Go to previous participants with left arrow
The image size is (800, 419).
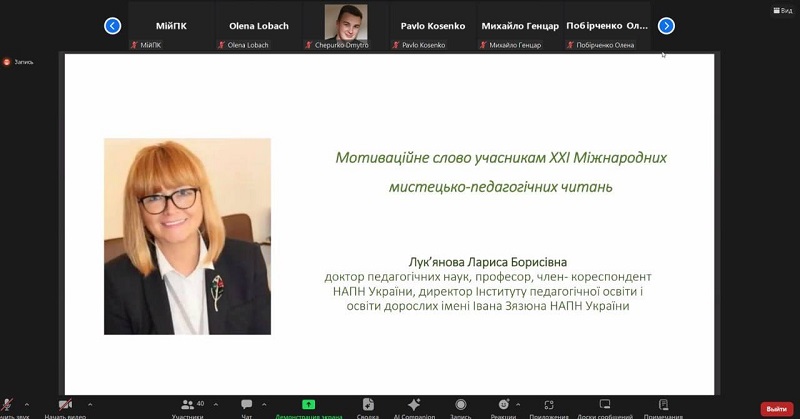click(x=112, y=26)
